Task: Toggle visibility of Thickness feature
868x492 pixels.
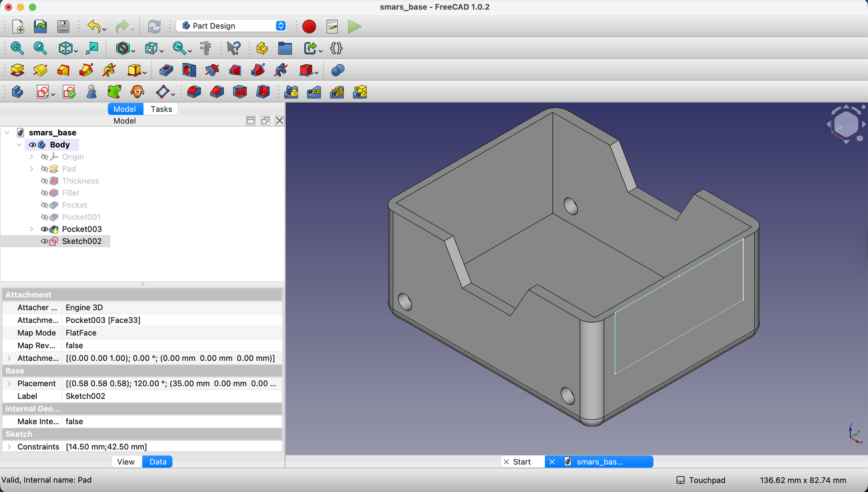Action: pos(44,181)
